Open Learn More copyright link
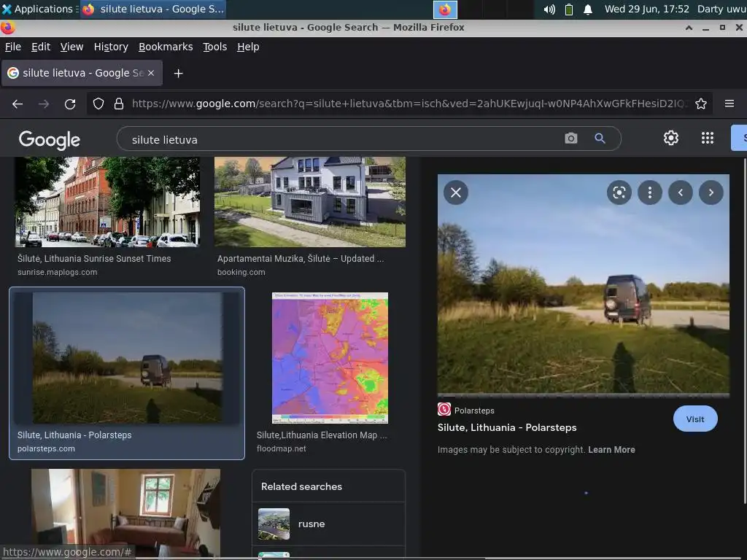747x560 pixels. [x=611, y=449]
